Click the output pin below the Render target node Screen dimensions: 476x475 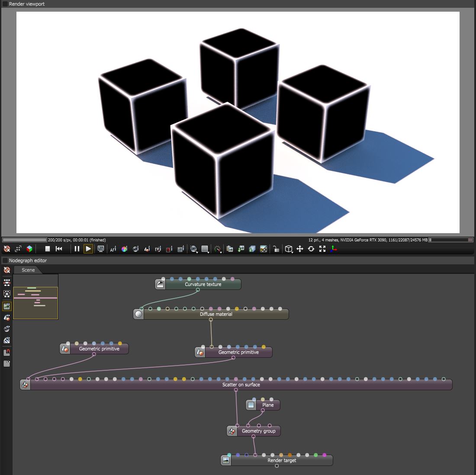click(x=277, y=466)
